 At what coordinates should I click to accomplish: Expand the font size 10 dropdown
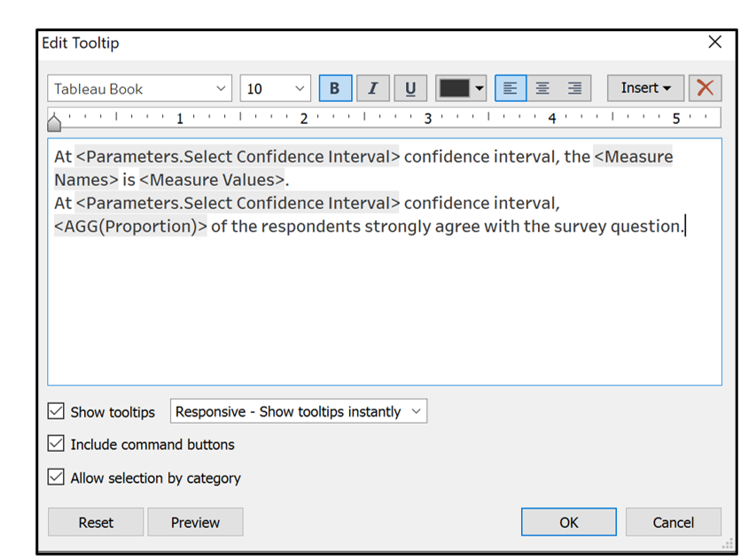coord(276,89)
